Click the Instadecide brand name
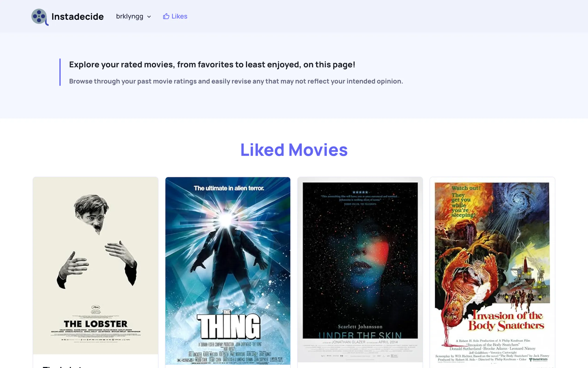This screenshot has width=588, height=368. (x=78, y=16)
